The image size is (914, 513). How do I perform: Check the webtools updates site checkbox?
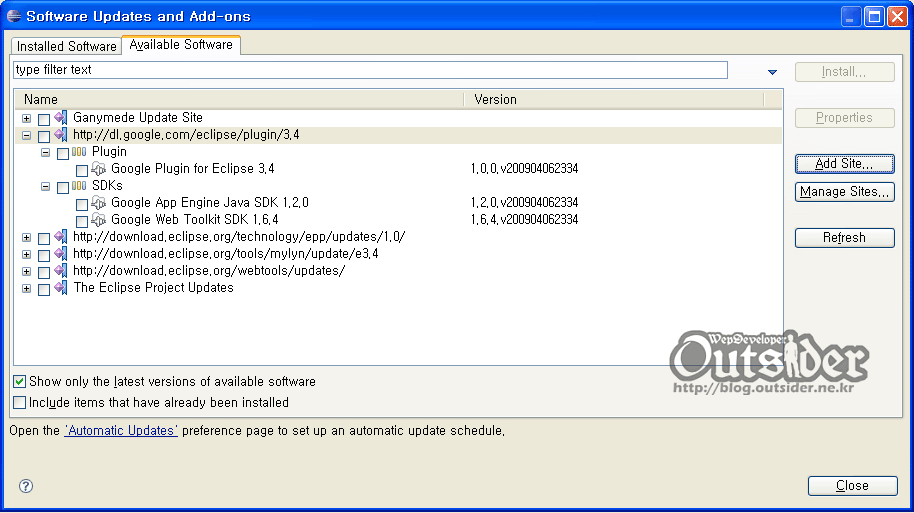click(44, 272)
